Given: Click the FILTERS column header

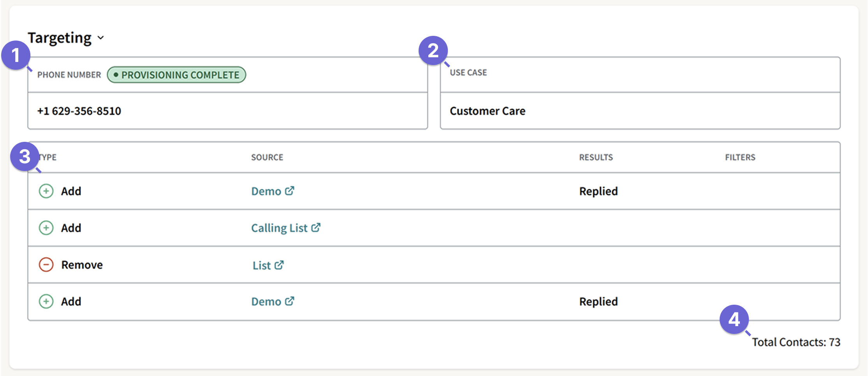Looking at the screenshot, I should pos(740,157).
